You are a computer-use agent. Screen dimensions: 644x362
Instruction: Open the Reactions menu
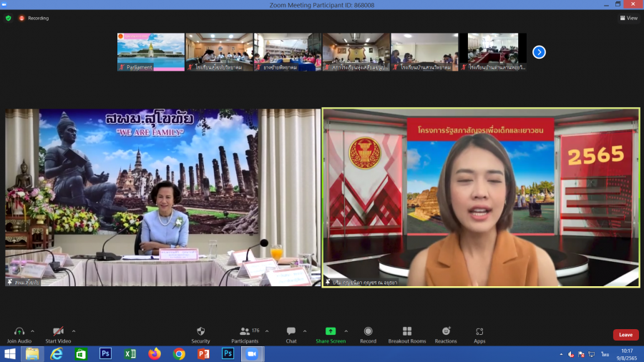446,334
